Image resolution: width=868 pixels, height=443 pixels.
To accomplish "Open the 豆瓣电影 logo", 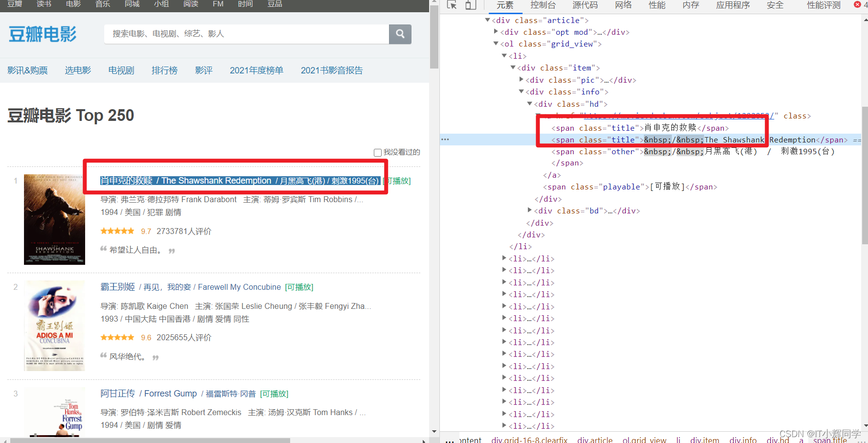I will tap(43, 34).
